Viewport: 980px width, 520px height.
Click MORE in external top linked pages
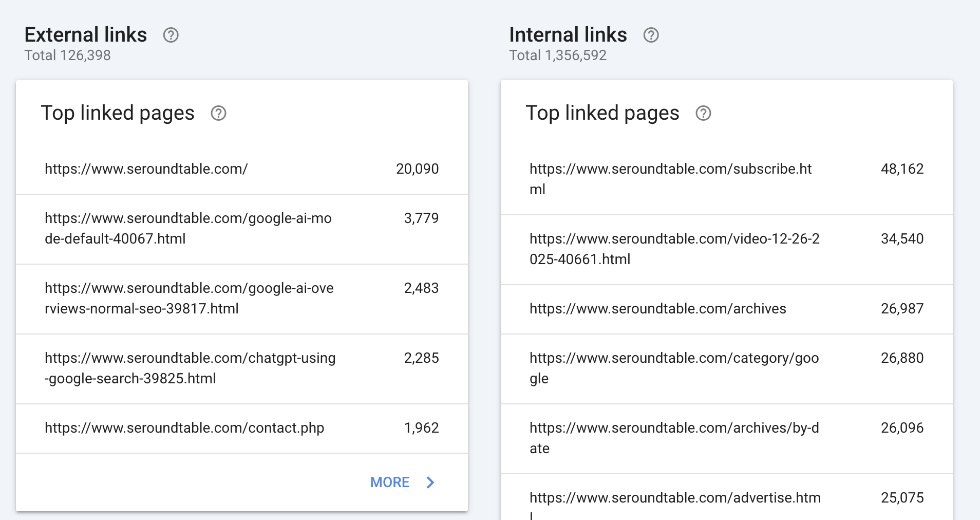pyautogui.click(x=390, y=482)
